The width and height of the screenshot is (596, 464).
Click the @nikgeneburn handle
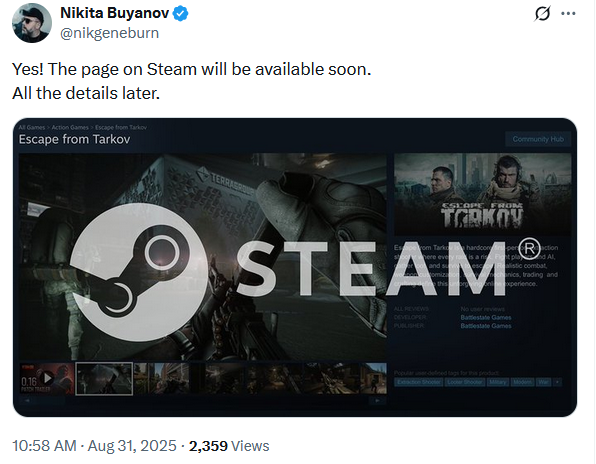tap(109, 33)
